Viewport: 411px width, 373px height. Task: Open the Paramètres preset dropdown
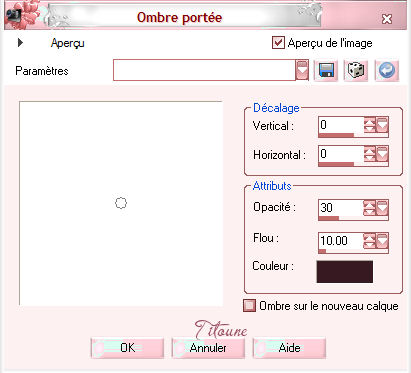click(x=302, y=70)
